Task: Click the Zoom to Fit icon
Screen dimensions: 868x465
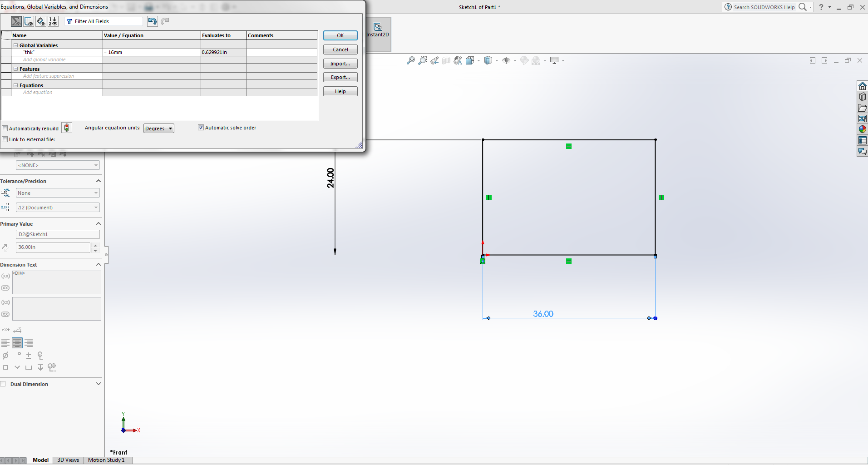Action: 411,60
